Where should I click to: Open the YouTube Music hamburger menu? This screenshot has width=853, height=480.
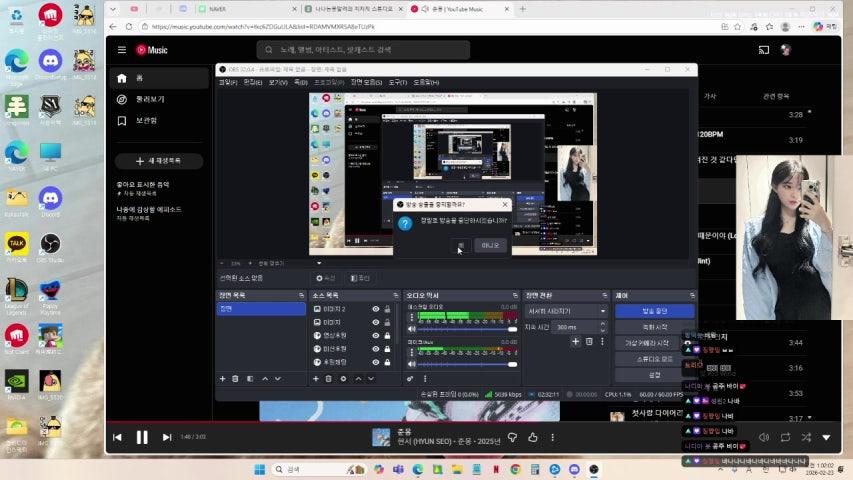[x=122, y=50]
